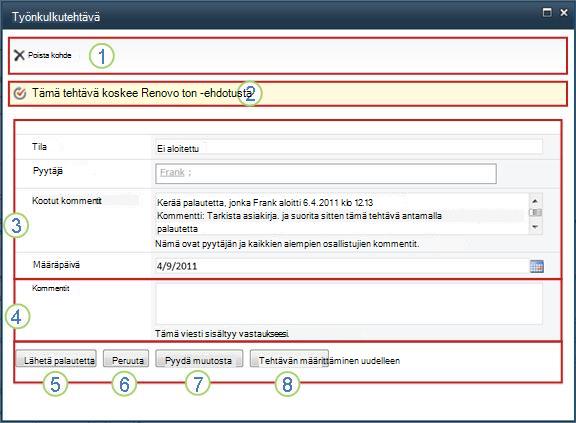Click the Määräpäivä date field
The image size is (576, 423).
[342, 266]
